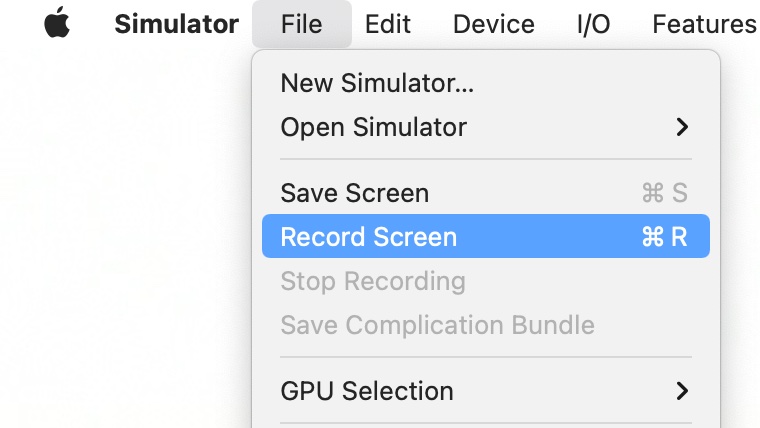This screenshot has width=760, height=428.
Task: Start recording with Record Screen
Action: pos(368,237)
